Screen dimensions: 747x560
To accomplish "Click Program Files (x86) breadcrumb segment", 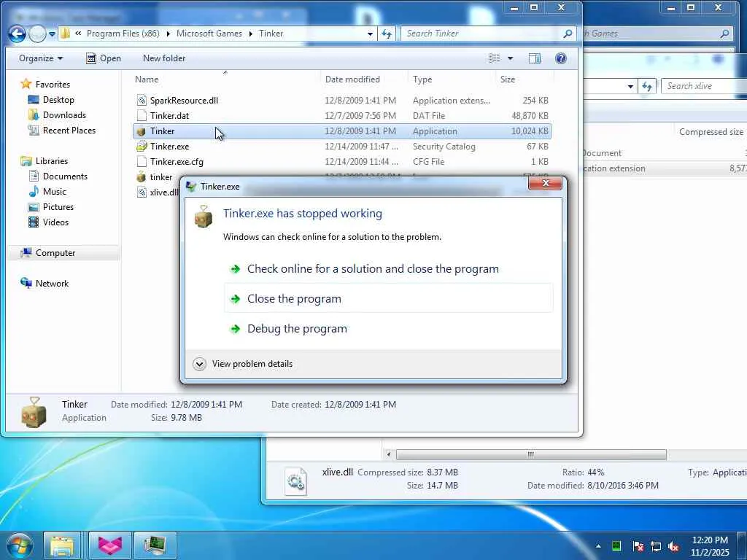I will coord(123,34).
